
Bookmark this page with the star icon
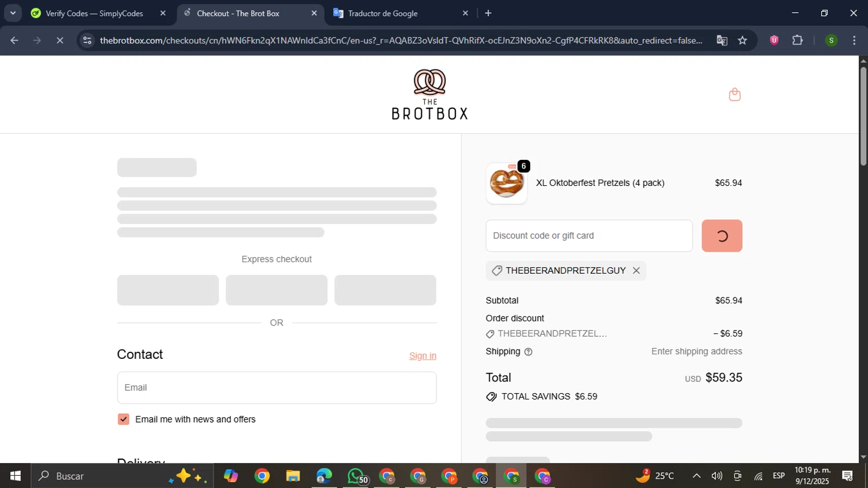pos(742,41)
